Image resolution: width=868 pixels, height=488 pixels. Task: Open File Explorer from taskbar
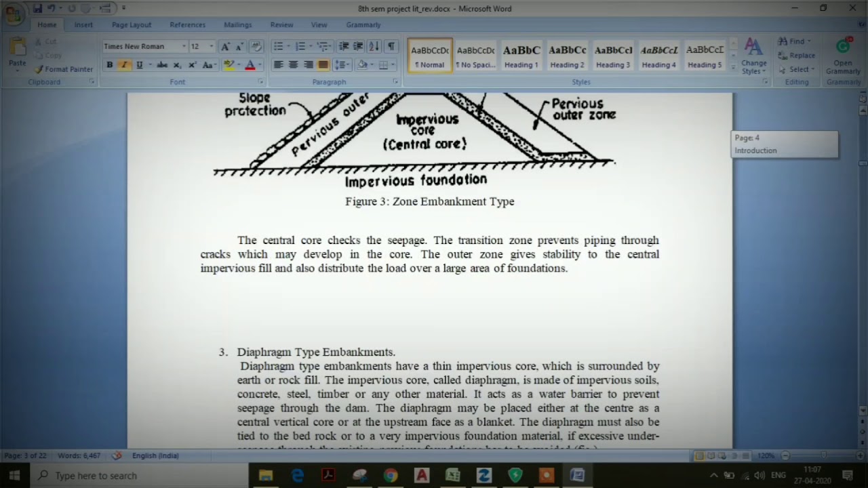(x=266, y=475)
